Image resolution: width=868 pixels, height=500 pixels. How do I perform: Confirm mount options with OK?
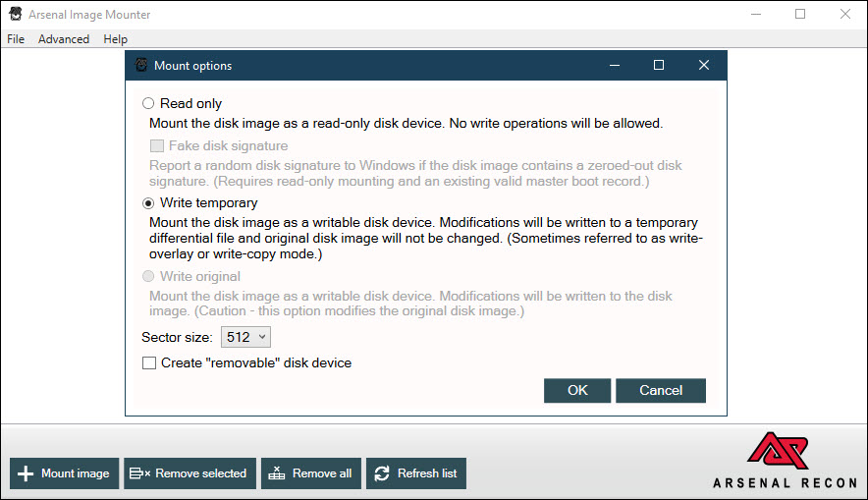tap(577, 390)
